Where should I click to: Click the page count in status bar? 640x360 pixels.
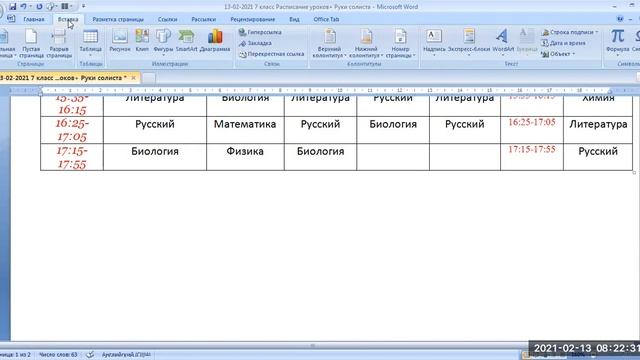point(16,355)
